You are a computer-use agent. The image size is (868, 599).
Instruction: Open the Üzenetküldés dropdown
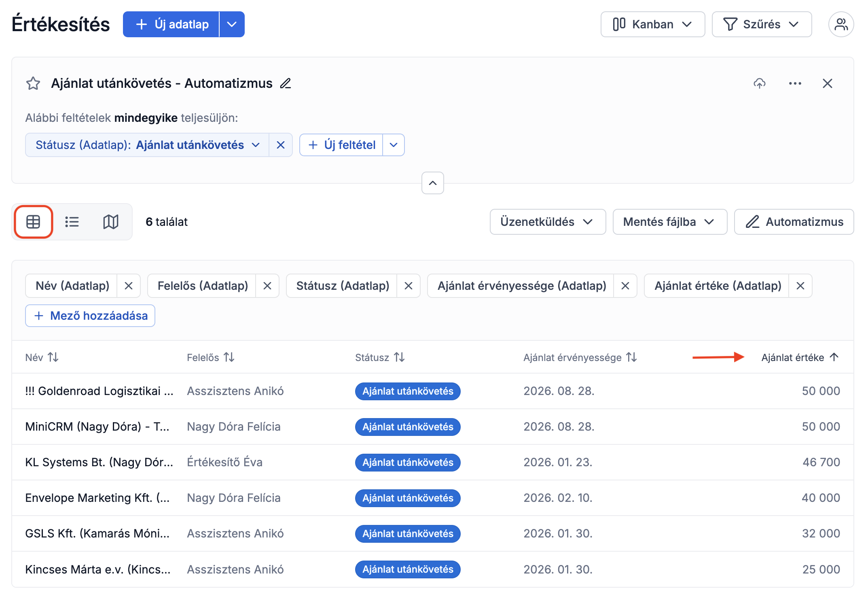[x=548, y=222]
